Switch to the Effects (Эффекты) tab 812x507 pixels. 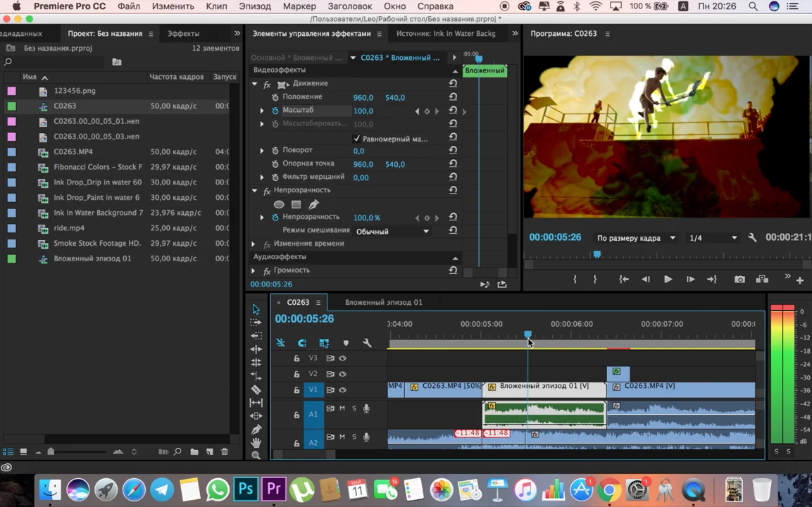tap(183, 33)
